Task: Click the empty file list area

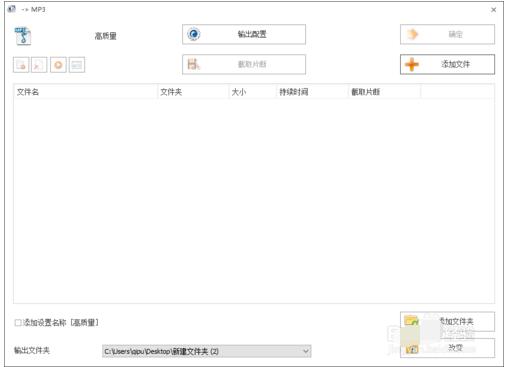Action: point(254,201)
